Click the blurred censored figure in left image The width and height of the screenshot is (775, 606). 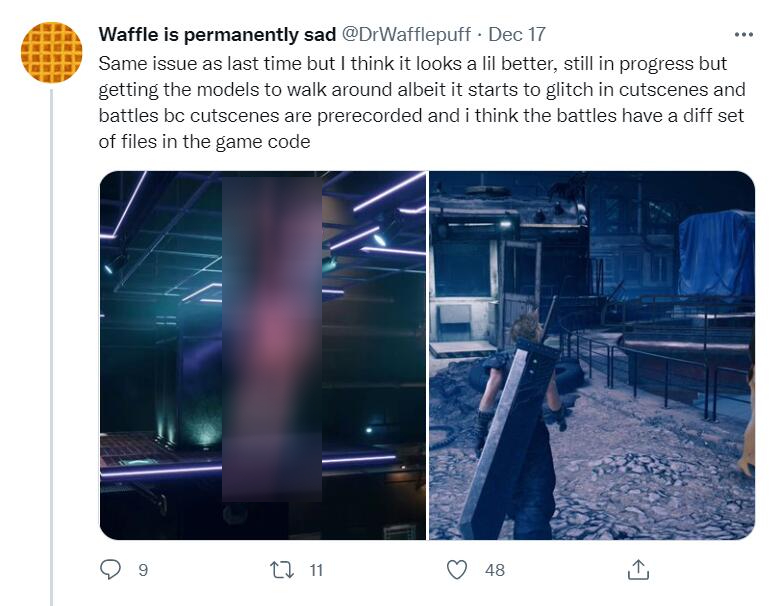point(272,339)
